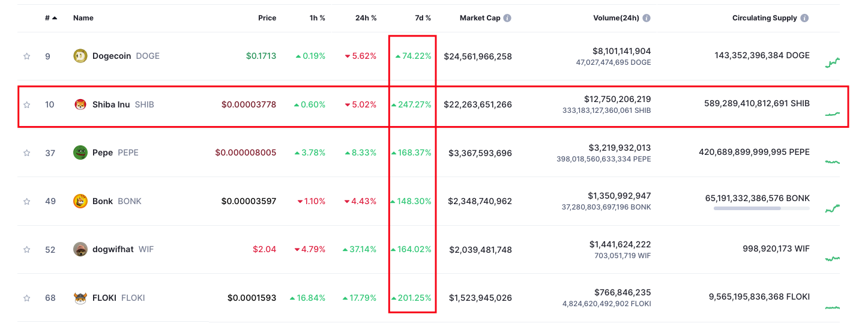The width and height of the screenshot is (868, 323).
Task: Sort the table by Price column header
Action: click(267, 18)
